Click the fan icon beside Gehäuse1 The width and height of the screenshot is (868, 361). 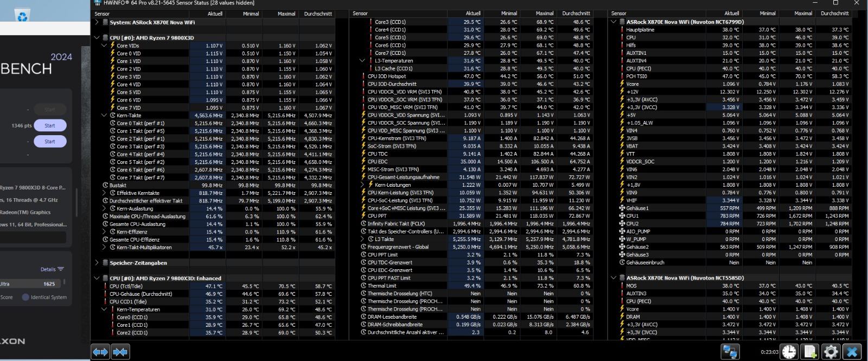point(622,208)
